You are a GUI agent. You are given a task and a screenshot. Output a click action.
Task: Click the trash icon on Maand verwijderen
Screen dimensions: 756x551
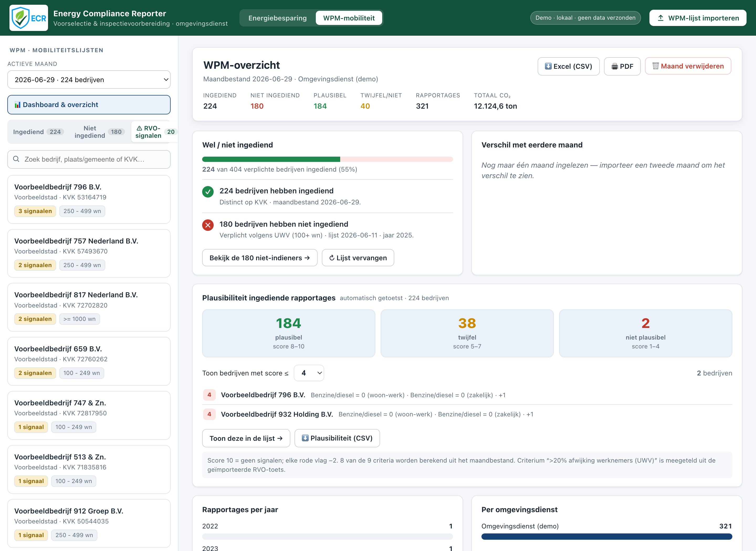coord(655,66)
